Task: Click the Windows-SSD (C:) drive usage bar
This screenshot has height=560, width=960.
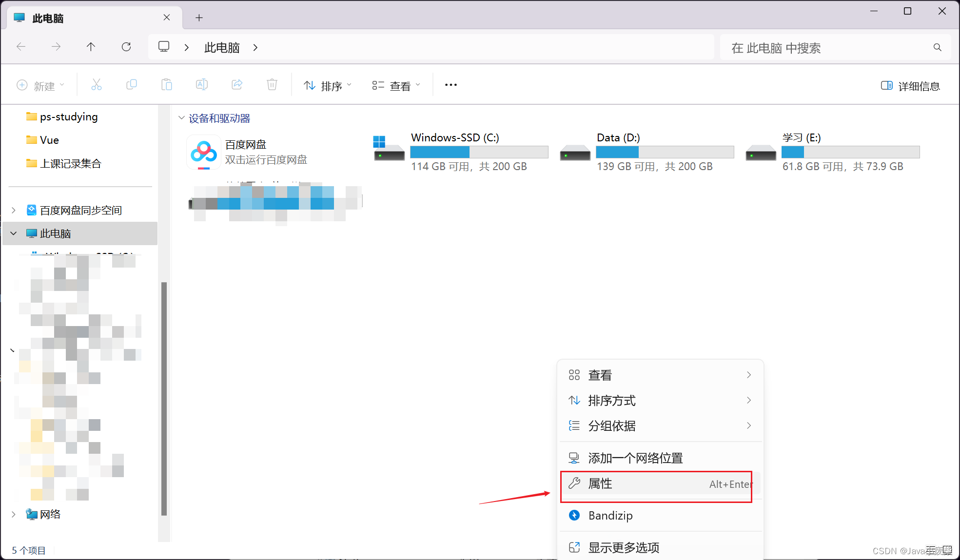Action: tap(479, 152)
